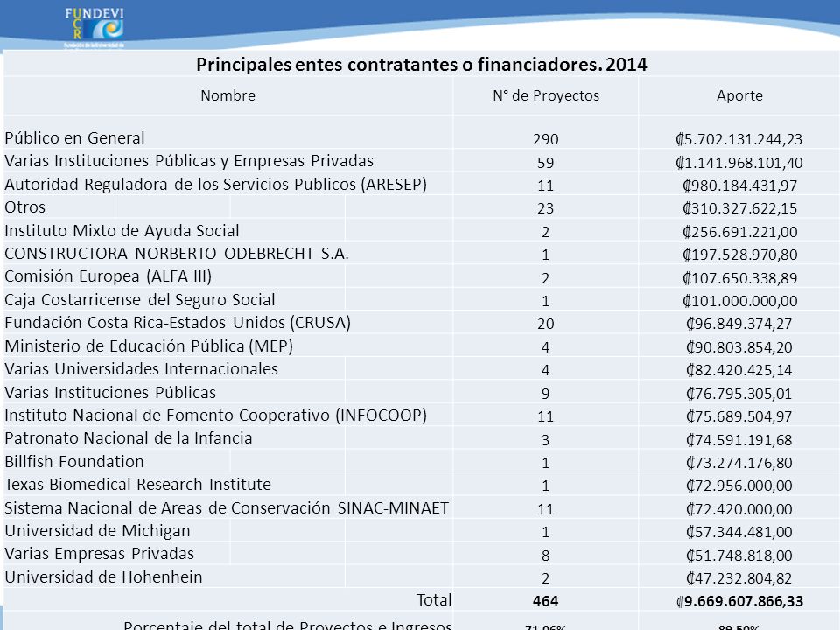Viewport: 840px width, 630px height.
Task: Select 'Billfish Foundation' row name
Action: 73,461
